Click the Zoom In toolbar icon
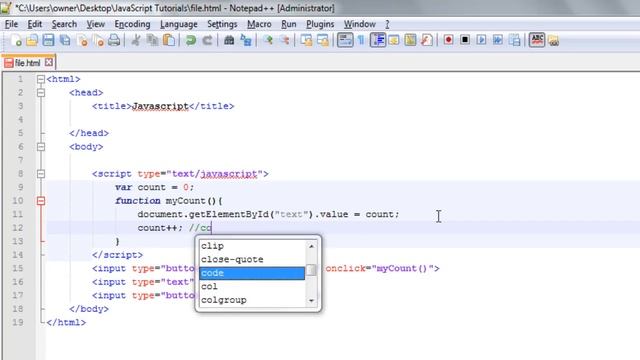 (x=268, y=40)
